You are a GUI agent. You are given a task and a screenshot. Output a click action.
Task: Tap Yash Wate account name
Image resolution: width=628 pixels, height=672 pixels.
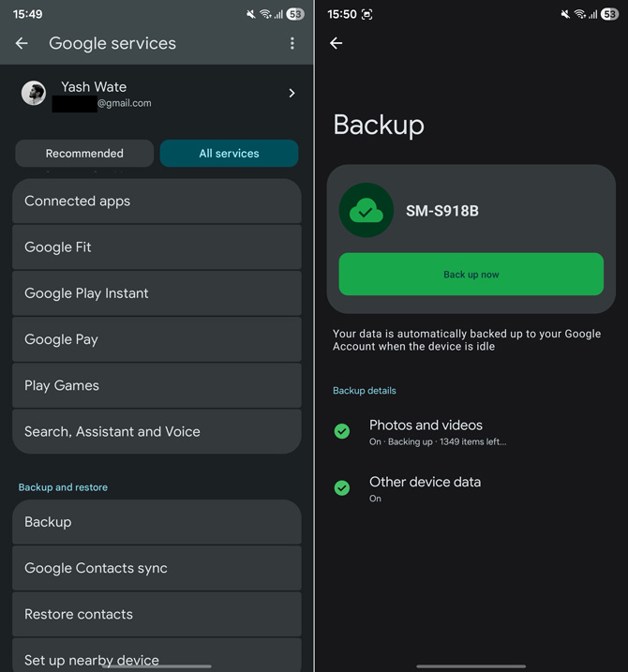[x=94, y=87]
